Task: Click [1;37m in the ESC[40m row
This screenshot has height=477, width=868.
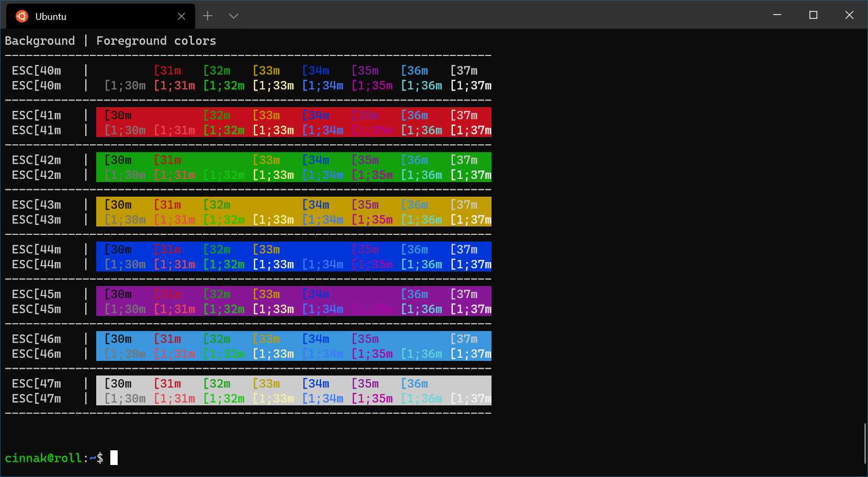Action: pos(471,86)
